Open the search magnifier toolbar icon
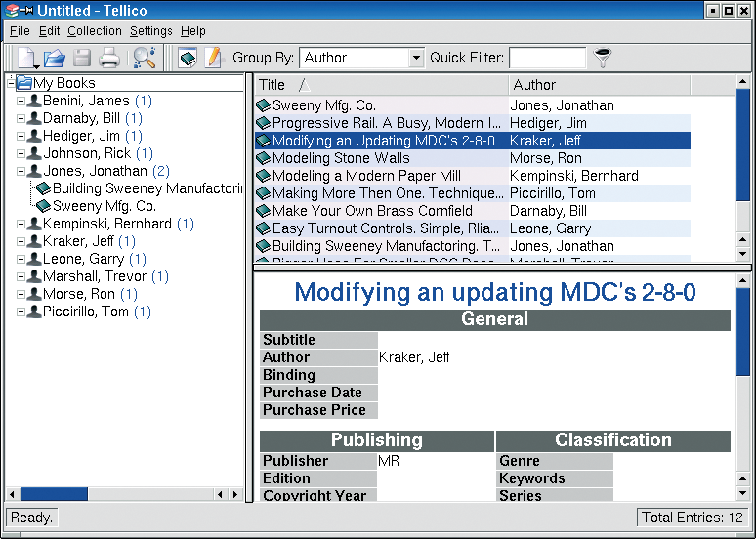The width and height of the screenshot is (756, 539). 144,58
